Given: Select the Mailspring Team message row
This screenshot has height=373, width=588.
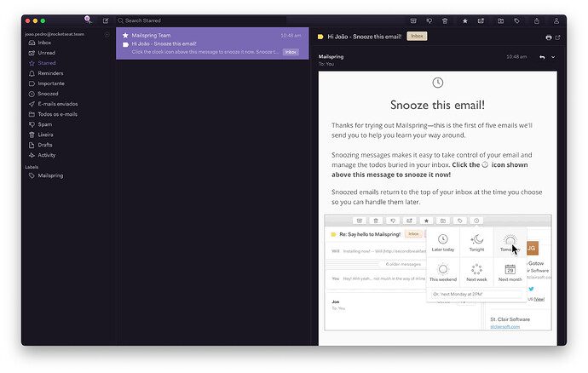Looking at the screenshot, I should tap(212, 43).
